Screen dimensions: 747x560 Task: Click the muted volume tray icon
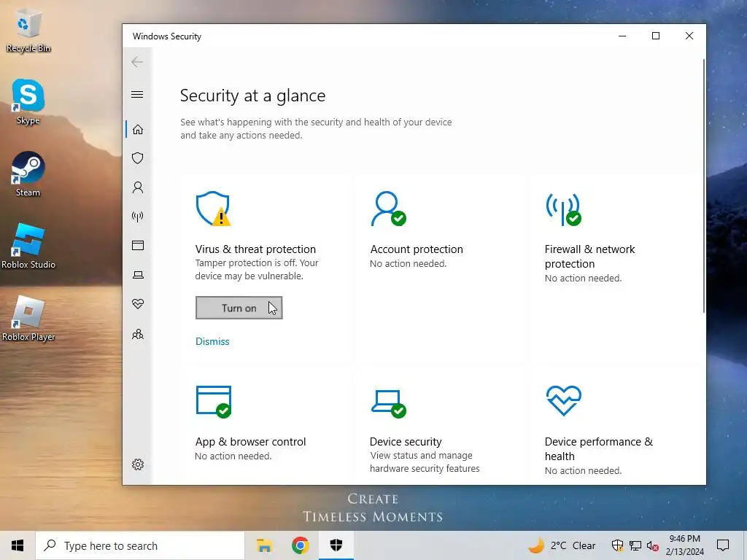tap(653, 546)
